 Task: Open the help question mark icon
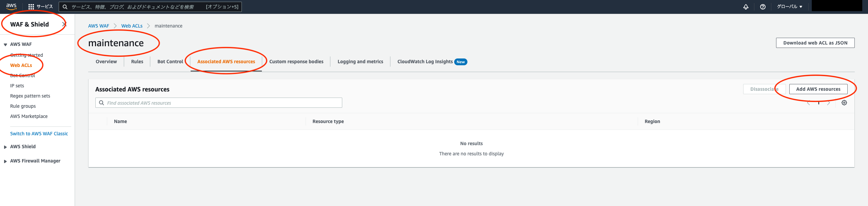coord(763,7)
